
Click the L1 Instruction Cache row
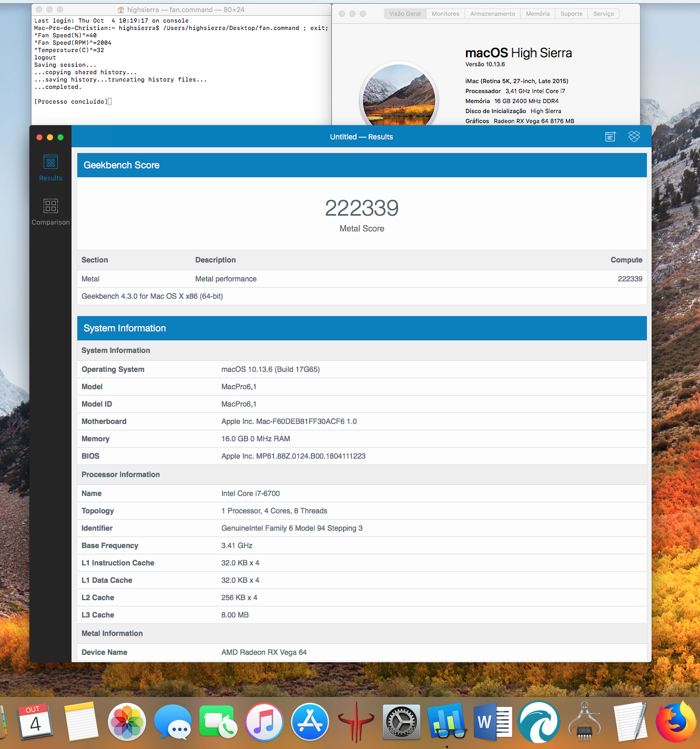[x=362, y=563]
